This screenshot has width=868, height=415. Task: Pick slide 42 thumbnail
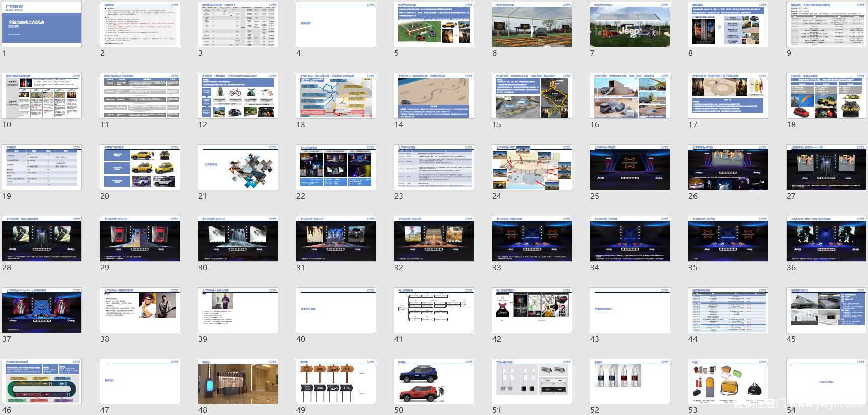tap(532, 310)
